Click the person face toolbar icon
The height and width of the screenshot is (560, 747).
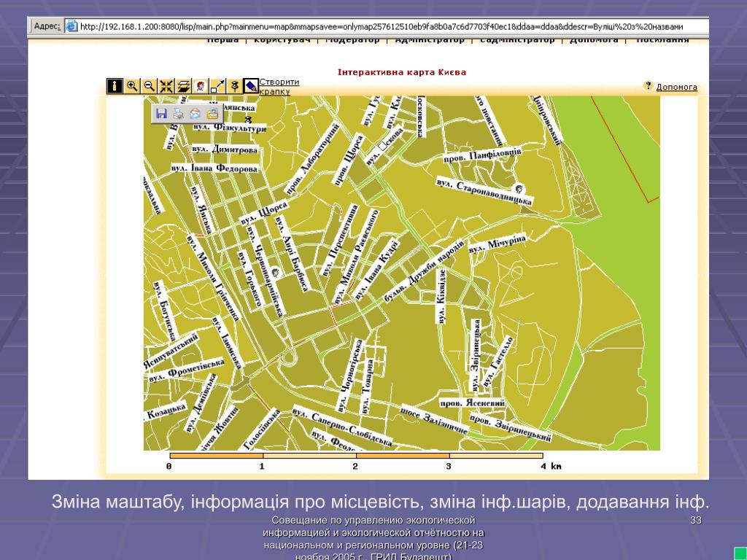pyautogui.click(x=201, y=86)
